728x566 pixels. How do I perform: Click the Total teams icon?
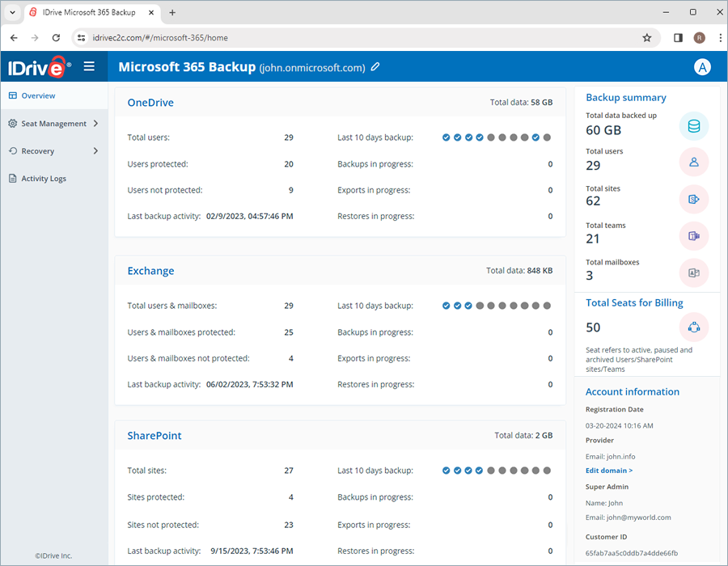tap(694, 236)
